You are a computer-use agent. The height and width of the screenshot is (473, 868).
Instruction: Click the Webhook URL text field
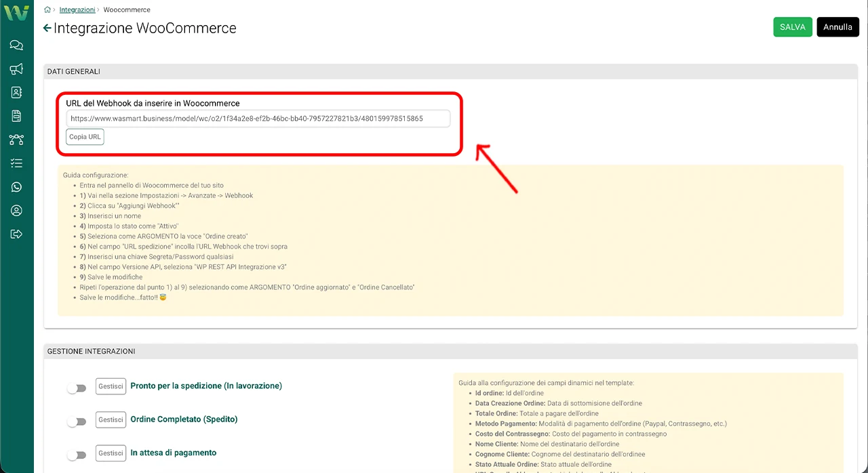point(258,119)
